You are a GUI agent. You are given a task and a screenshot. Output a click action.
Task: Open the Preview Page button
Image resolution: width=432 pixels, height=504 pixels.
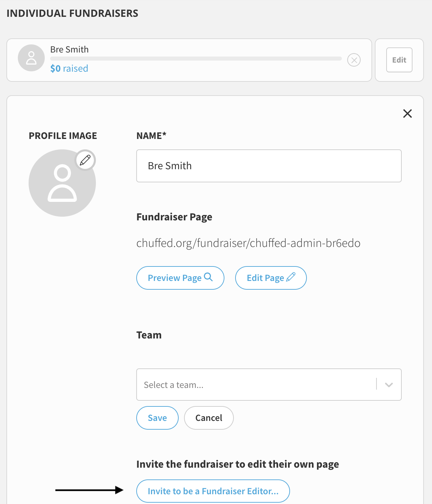180,278
